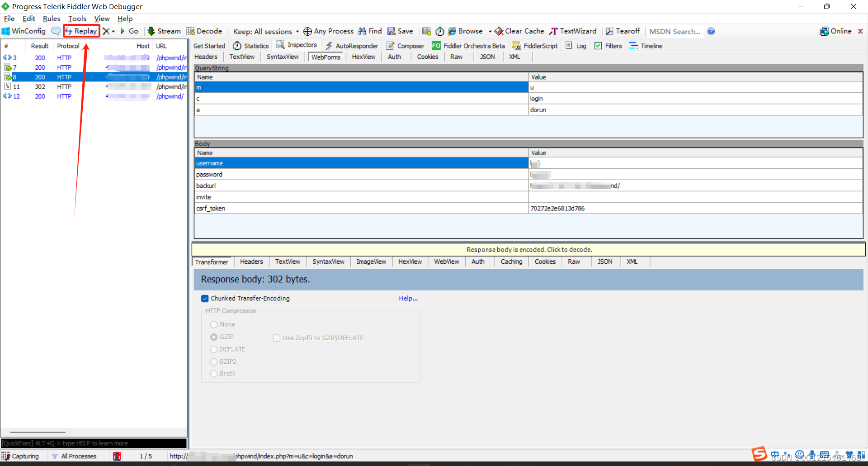This screenshot has width=868, height=466.
Task: Open the TextWizard tool
Action: pos(573,31)
